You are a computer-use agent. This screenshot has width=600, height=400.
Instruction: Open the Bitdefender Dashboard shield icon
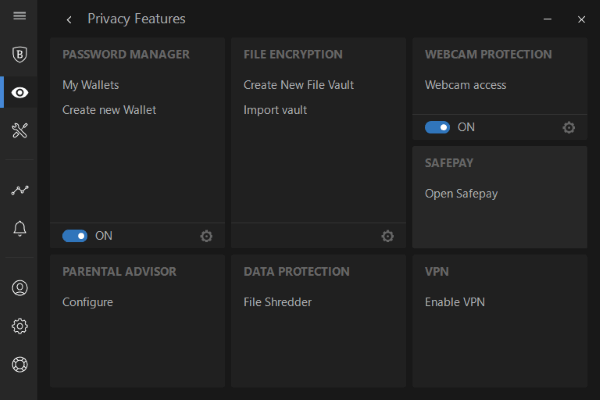click(19, 55)
